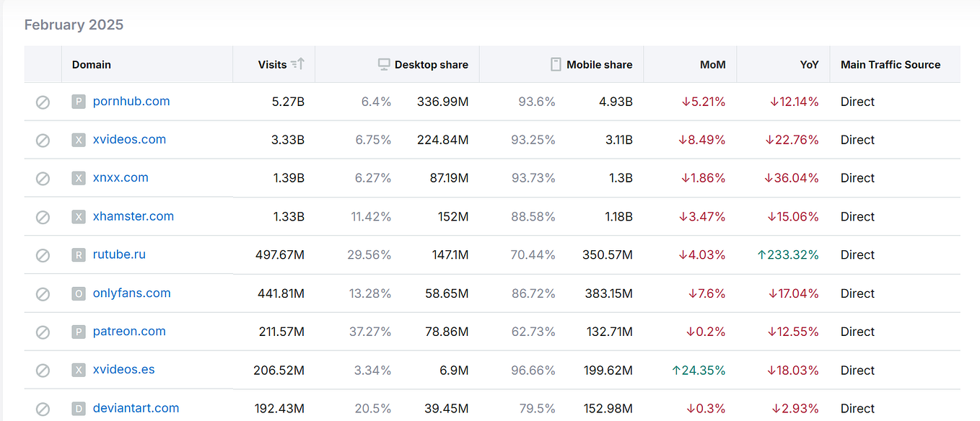Image resolution: width=980 pixels, height=421 pixels.
Task: Click the favicon beside xhamster.com
Action: click(x=79, y=216)
